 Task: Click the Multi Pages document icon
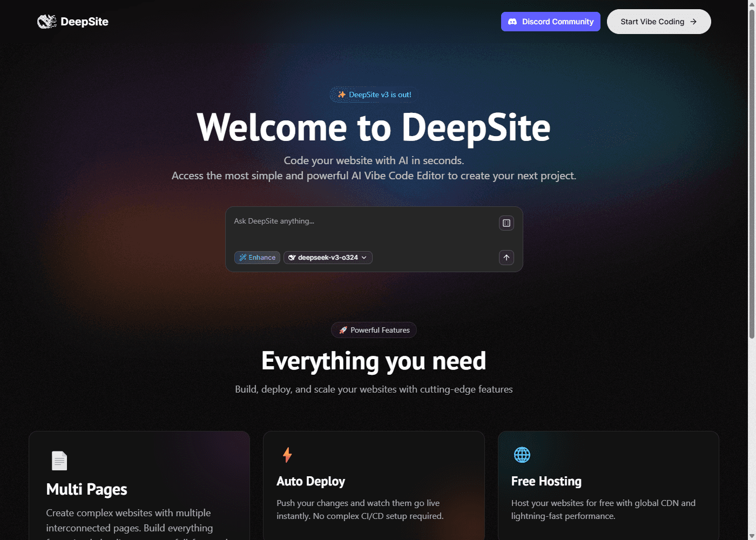point(59,461)
